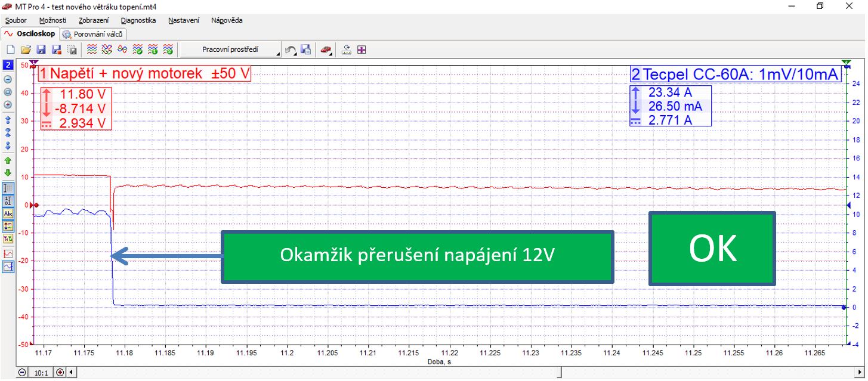The width and height of the screenshot is (868, 381).
Task: Click the blue channel 2 level marker on right axis
Action: 847,205
